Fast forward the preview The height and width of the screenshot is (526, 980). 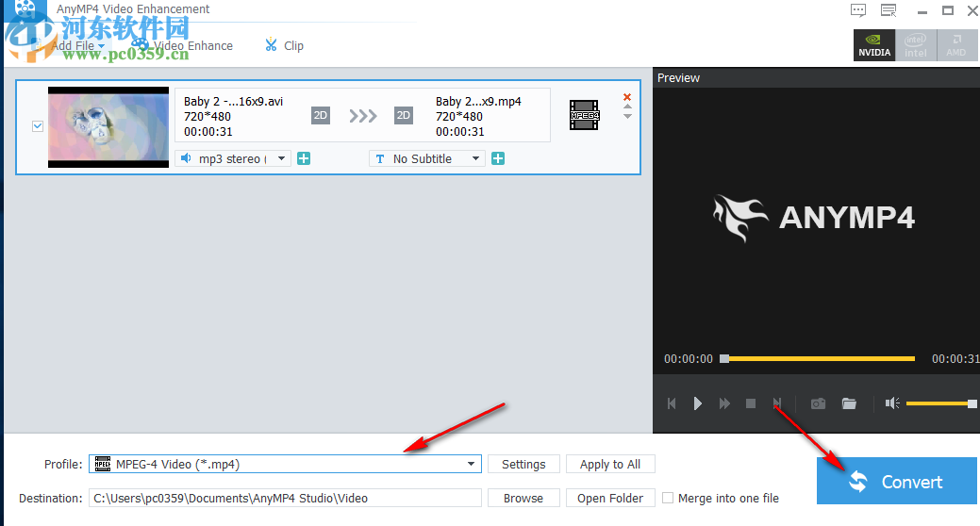point(724,403)
